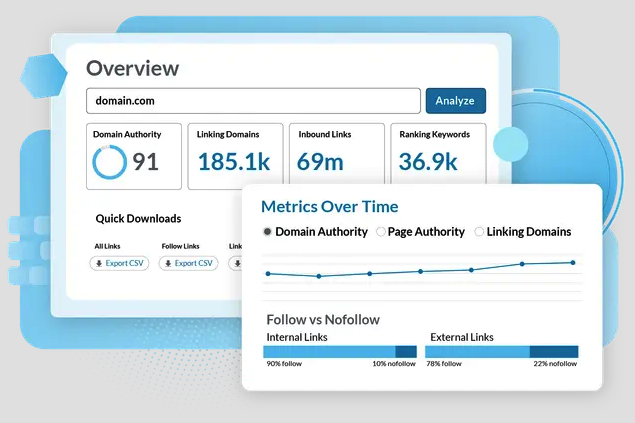Click the lowest second data point on chart
635x423 pixels.
[319, 276]
